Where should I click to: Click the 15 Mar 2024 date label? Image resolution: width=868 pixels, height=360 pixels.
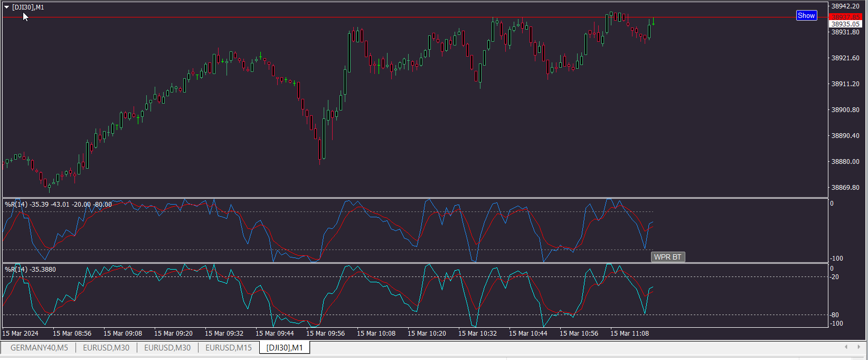click(21, 334)
